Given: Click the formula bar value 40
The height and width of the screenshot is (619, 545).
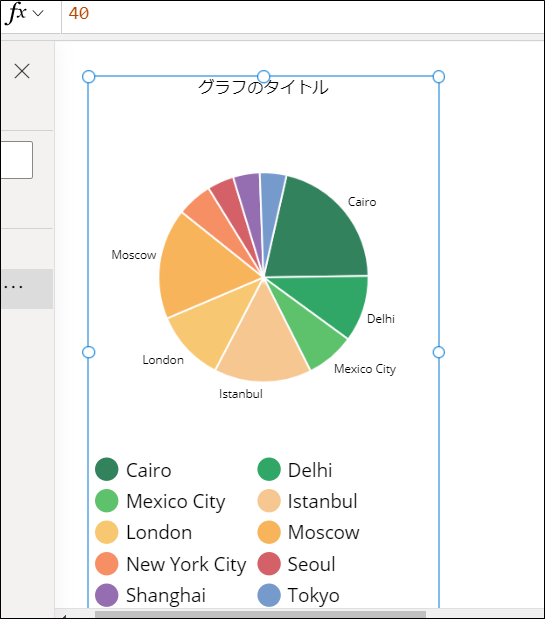Looking at the screenshot, I should [x=79, y=13].
